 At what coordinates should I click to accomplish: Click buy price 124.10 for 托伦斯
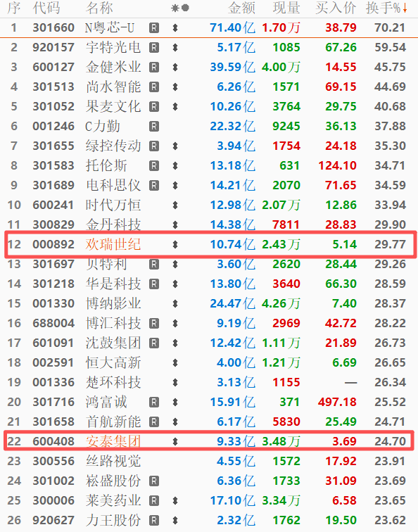pyautogui.click(x=337, y=165)
